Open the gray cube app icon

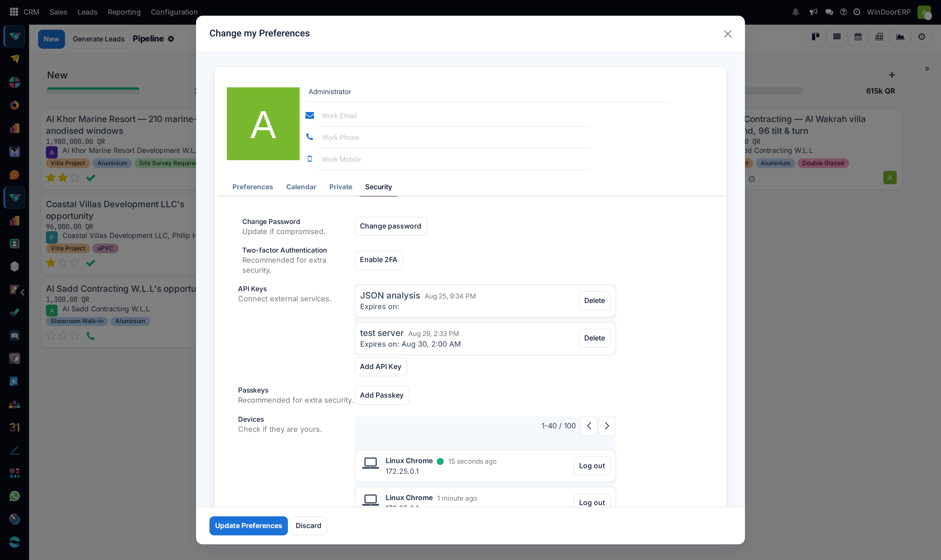[x=14, y=267]
